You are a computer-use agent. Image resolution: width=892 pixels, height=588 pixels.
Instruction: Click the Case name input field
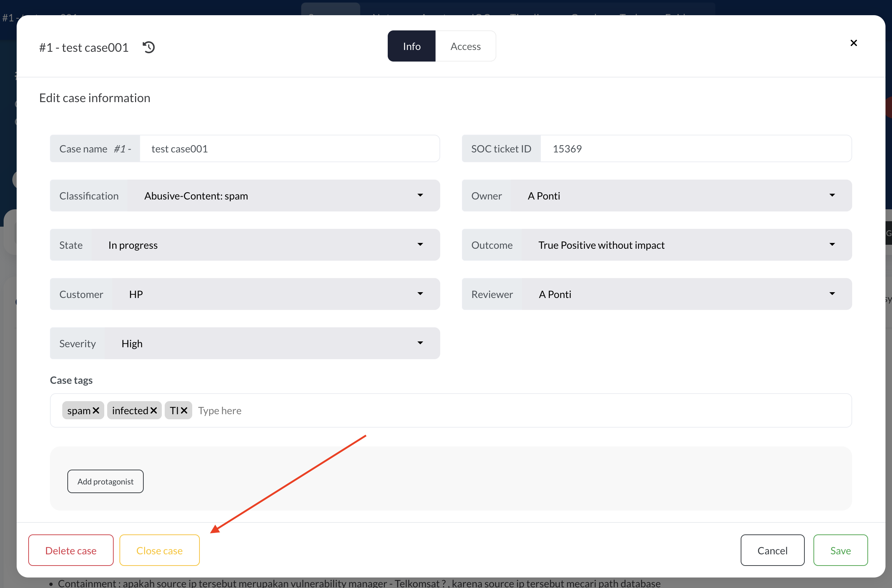[x=290, y=148]
